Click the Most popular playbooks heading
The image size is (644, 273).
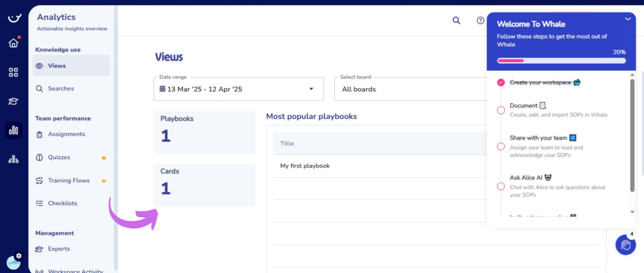(311, 116)
